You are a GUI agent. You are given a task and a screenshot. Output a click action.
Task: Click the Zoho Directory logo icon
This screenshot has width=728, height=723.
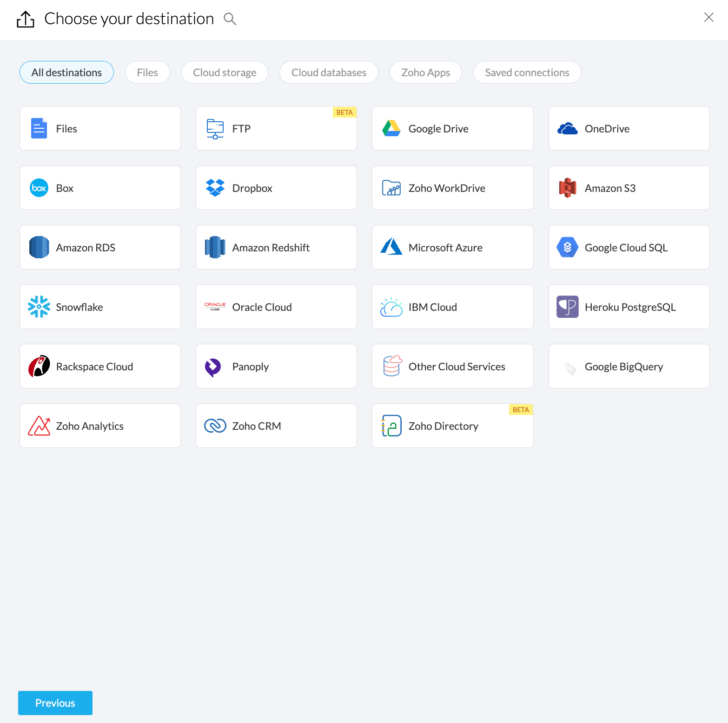pyautogui.click(x=391, y=426)
